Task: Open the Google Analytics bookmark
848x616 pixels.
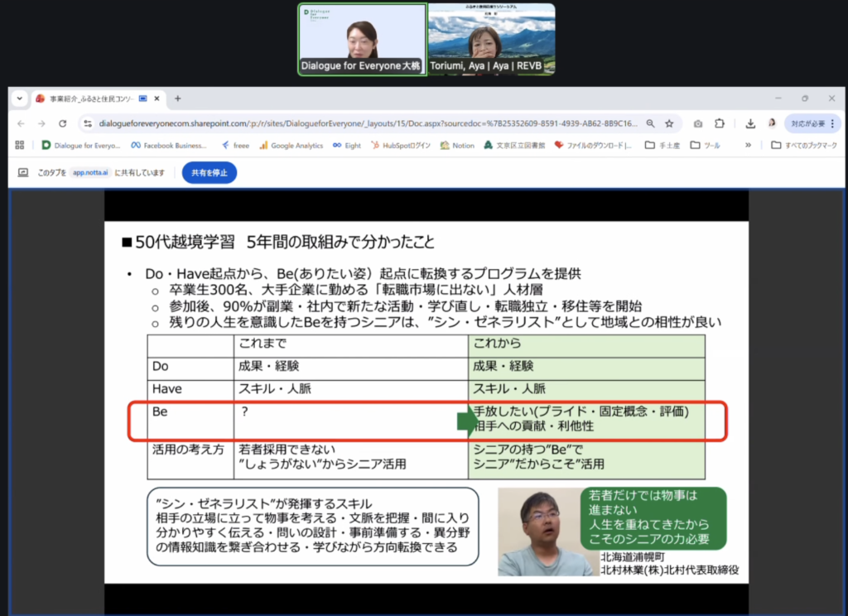Action: coord(291,145)
